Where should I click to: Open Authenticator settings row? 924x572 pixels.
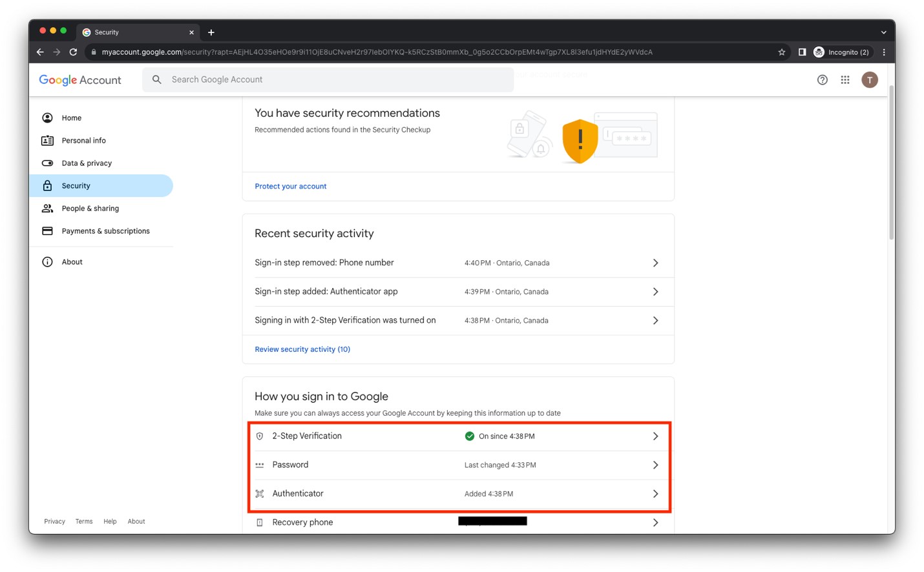point(458,494)
